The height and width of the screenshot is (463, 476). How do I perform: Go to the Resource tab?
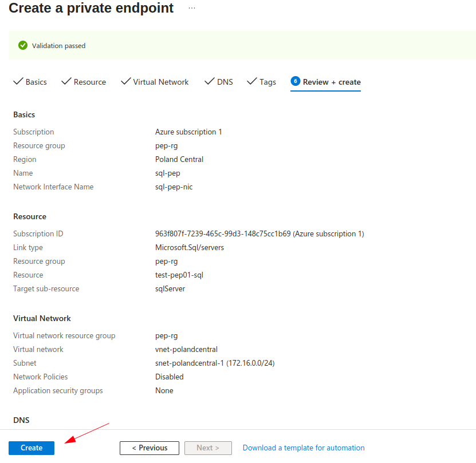90,82
